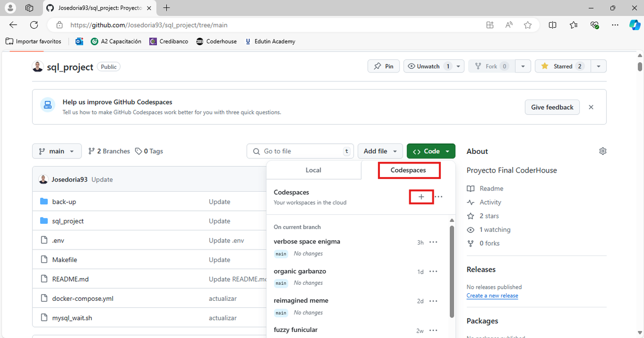Open mysql_wait.sh file
The image size is (644, 338).
point(72,318)
